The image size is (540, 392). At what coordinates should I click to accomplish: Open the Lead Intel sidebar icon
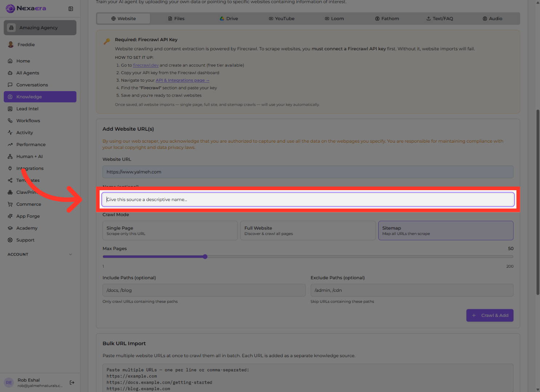(x=10, y=109)
